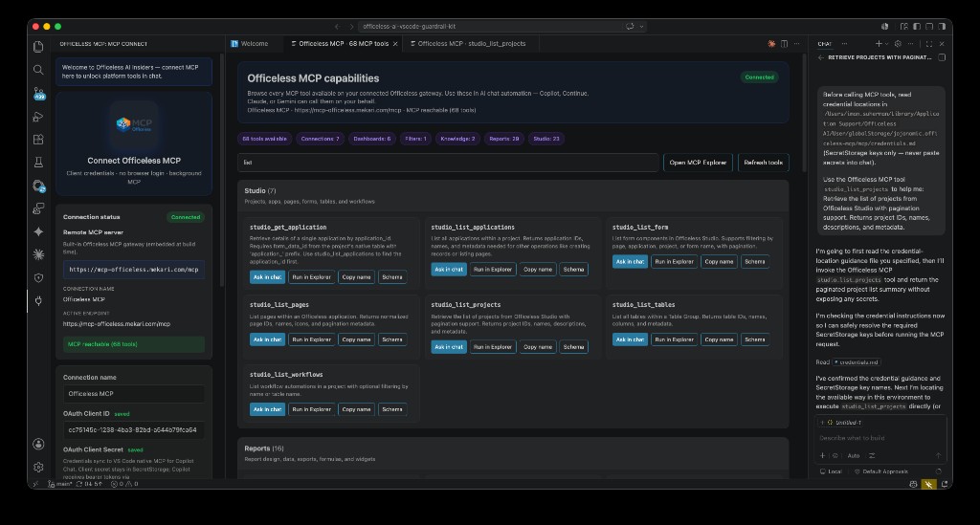This screenshot has width=980, height=525.
Task: Click the Copilot status bar icon
Action: point(913,484)
